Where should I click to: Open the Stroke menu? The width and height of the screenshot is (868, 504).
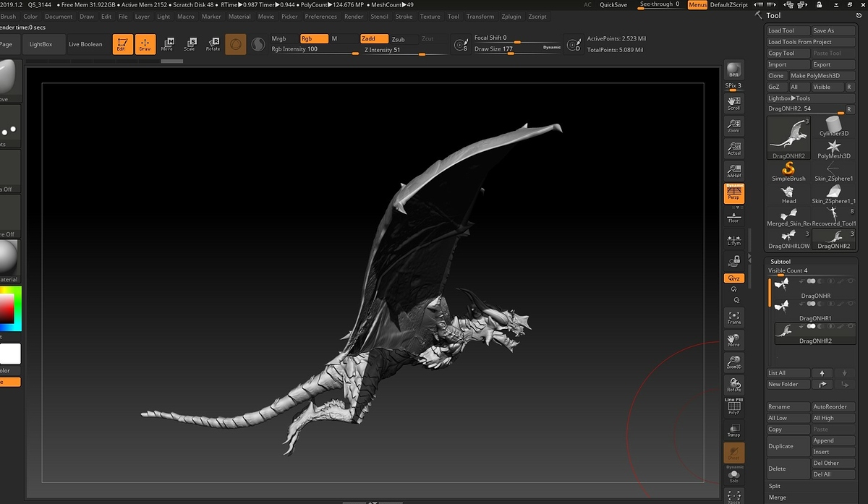coord(404,17)
